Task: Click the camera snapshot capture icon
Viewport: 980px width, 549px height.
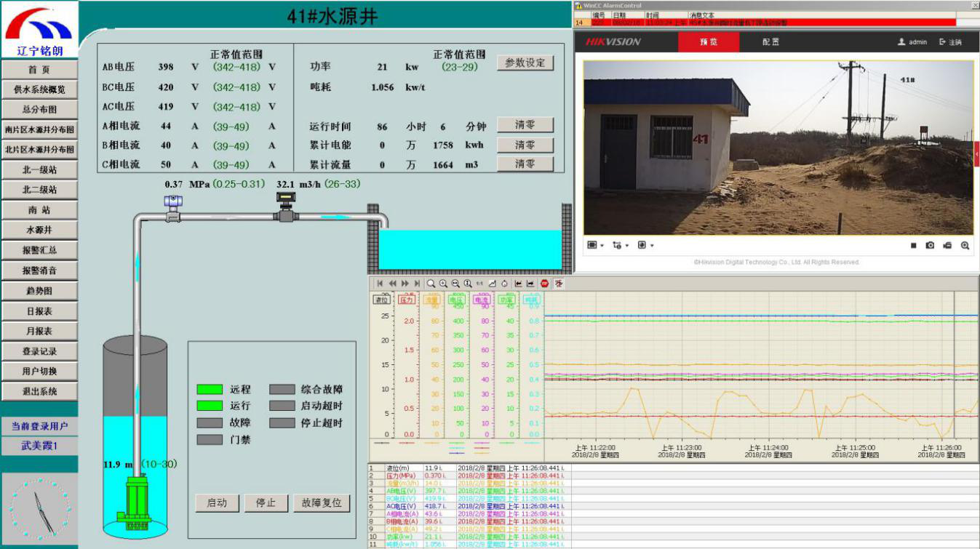Action: coord(930,246)
